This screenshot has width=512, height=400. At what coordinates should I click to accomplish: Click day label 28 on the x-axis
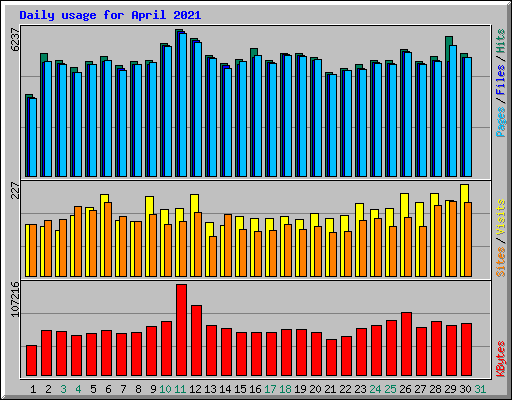[435, 389]
